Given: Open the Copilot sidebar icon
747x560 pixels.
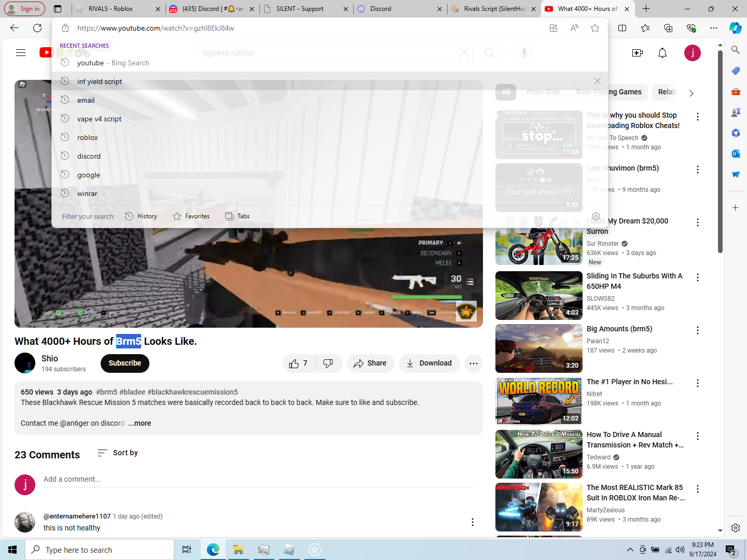Looking at the screenshot, I should point(736,28).
